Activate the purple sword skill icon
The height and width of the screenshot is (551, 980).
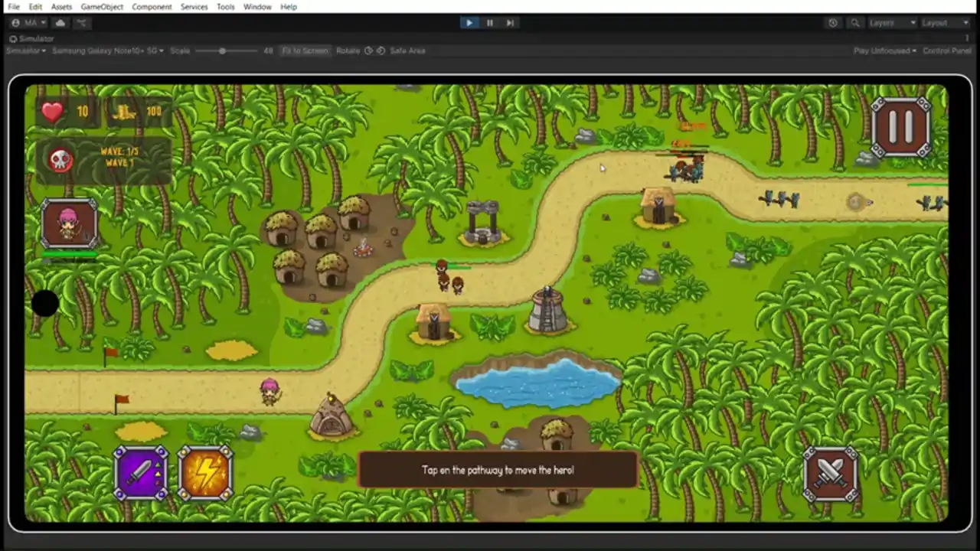[141, 473]
